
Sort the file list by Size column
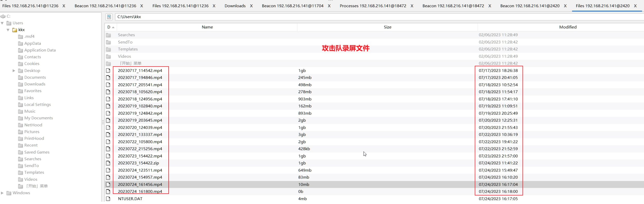pos(387,27)
